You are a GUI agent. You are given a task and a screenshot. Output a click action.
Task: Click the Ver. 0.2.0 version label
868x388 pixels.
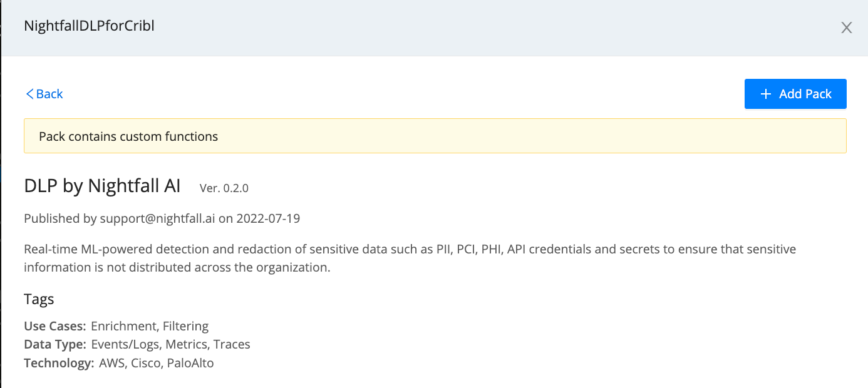(x=224, y=188)
